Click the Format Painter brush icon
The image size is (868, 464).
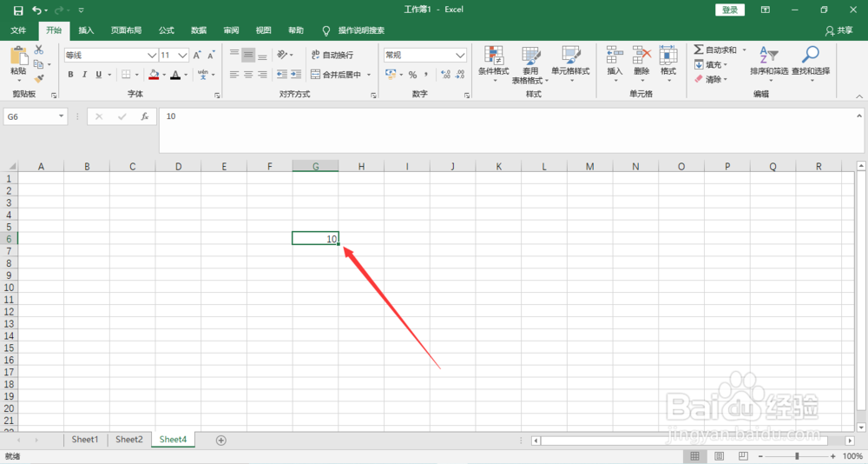pos(39,79)
